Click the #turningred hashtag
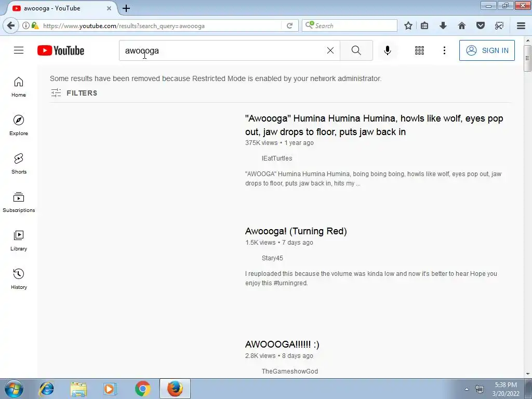532x399 pixels. tap(290, 283)
